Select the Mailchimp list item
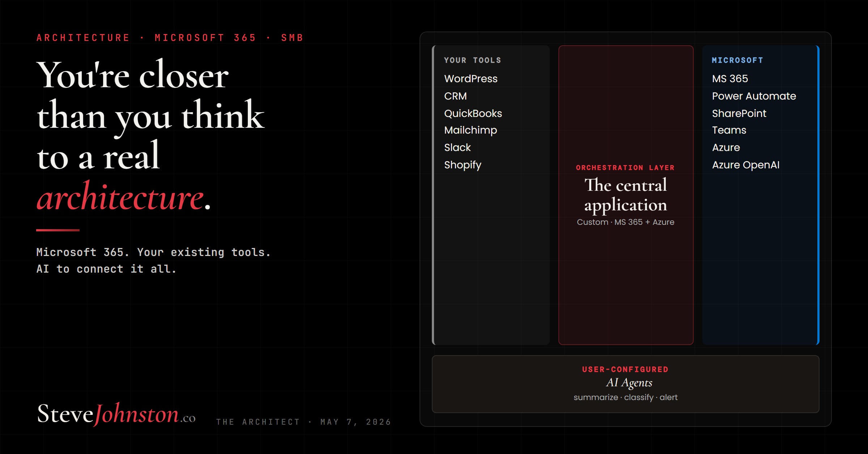Image resolution: width=868 pixels, height=454 pixels. tap(471, 130)
